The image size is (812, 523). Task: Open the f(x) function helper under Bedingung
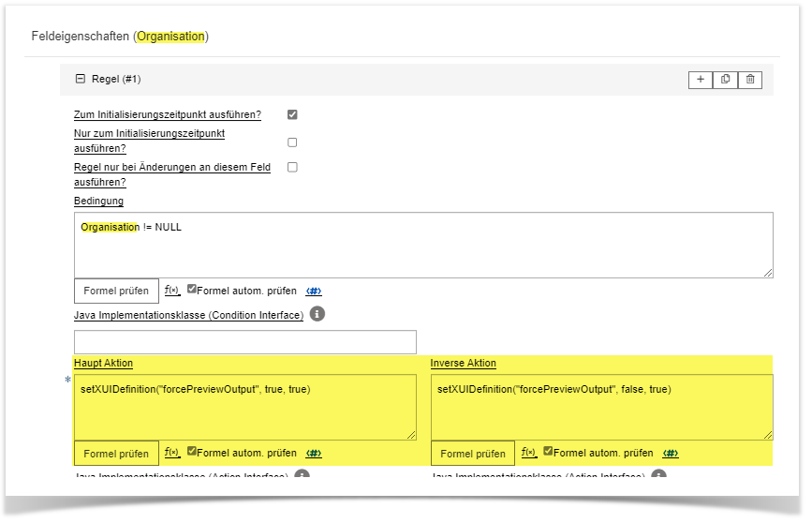(x=171, y=291)
